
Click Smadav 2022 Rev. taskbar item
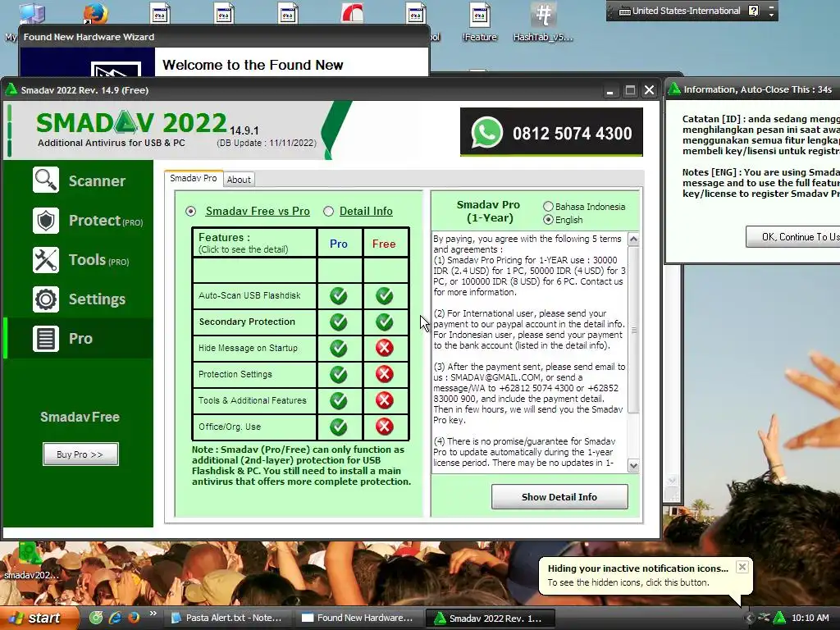point(490,618)
